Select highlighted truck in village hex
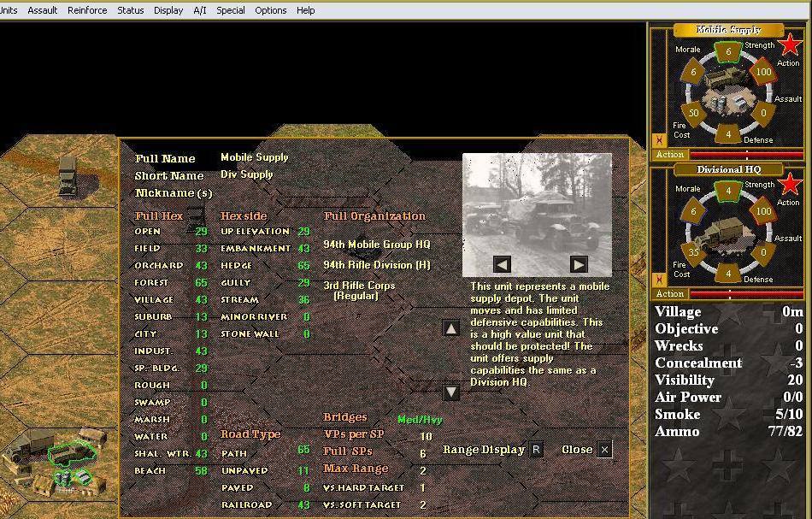The height and width of the screenshot is (519, 812). click(x=72, y=452)
